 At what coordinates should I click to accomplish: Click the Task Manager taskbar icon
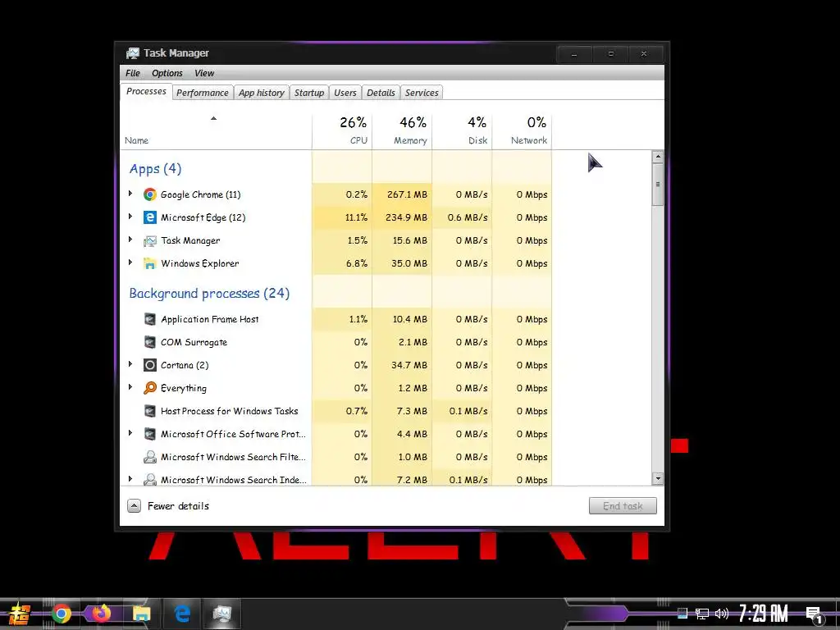(221, 614)
